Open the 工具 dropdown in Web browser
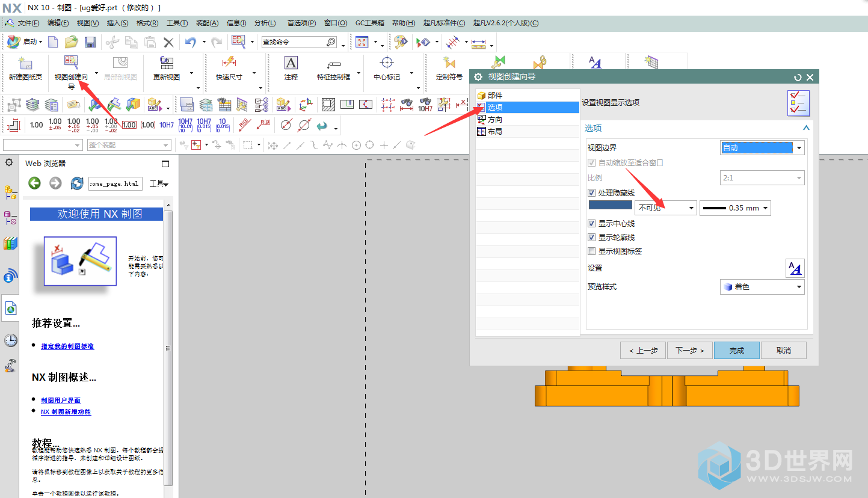 pyautogui.click(x=159, y=183)
